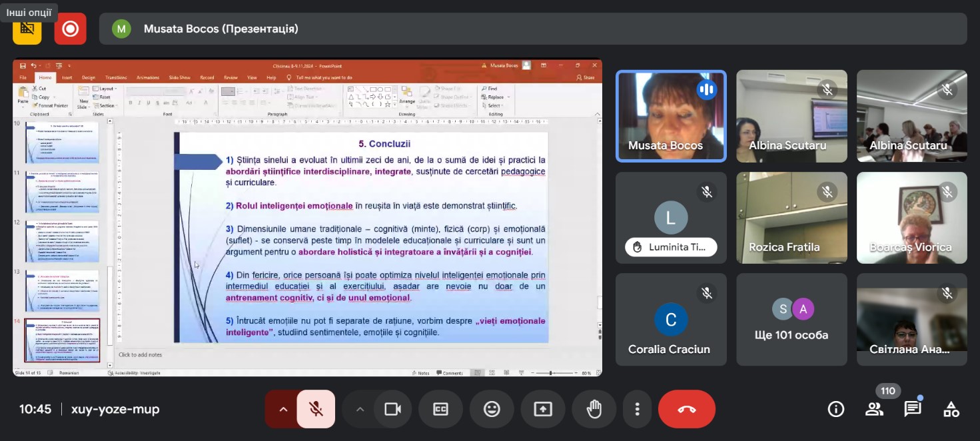Screen dimensions: 980x441
Task: Show the participants people list
Action: 873,409
